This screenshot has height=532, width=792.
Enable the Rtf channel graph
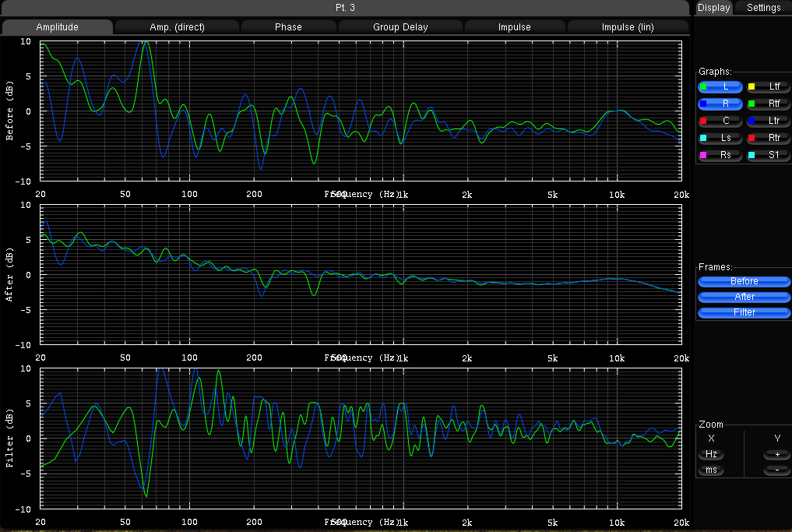click(x=768, y=104)
